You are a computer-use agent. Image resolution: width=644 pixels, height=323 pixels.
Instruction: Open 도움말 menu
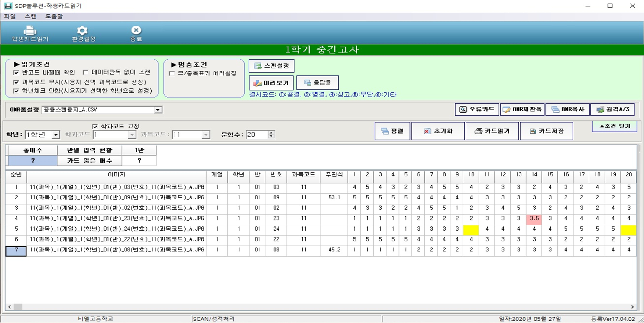click(54, 16)
